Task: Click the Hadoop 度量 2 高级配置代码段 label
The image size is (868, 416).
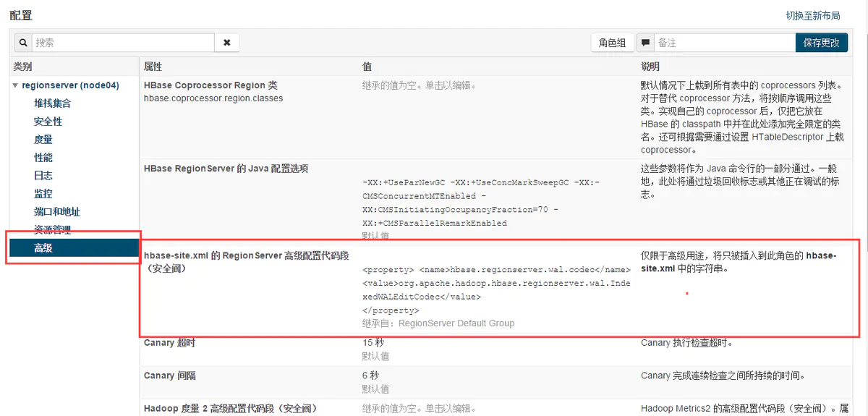Action: coord(231,409)
